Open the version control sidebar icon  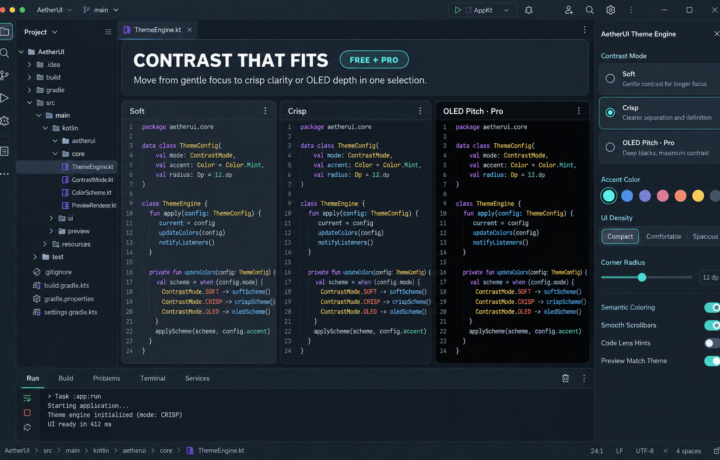(x=5, y=75)
